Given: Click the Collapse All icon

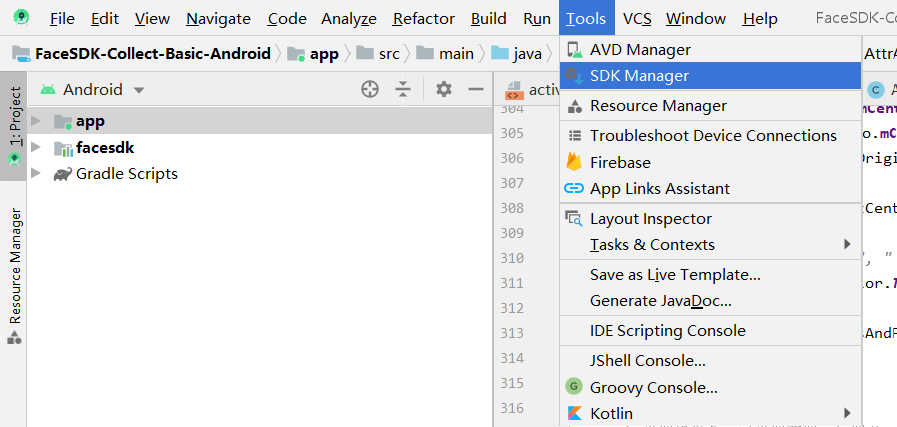Looking at the screenshot, I should click(403, 89).
